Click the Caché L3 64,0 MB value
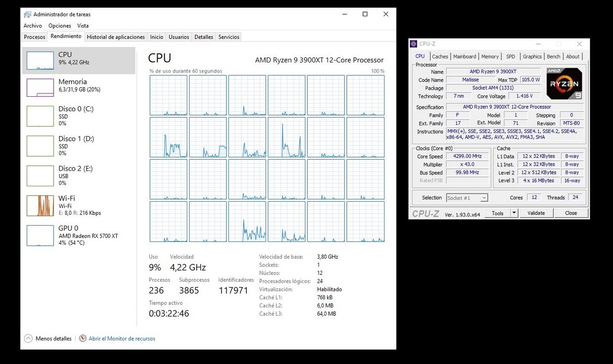Image resolution: width=613 pixels, height=364 pixels. [327, 314]
